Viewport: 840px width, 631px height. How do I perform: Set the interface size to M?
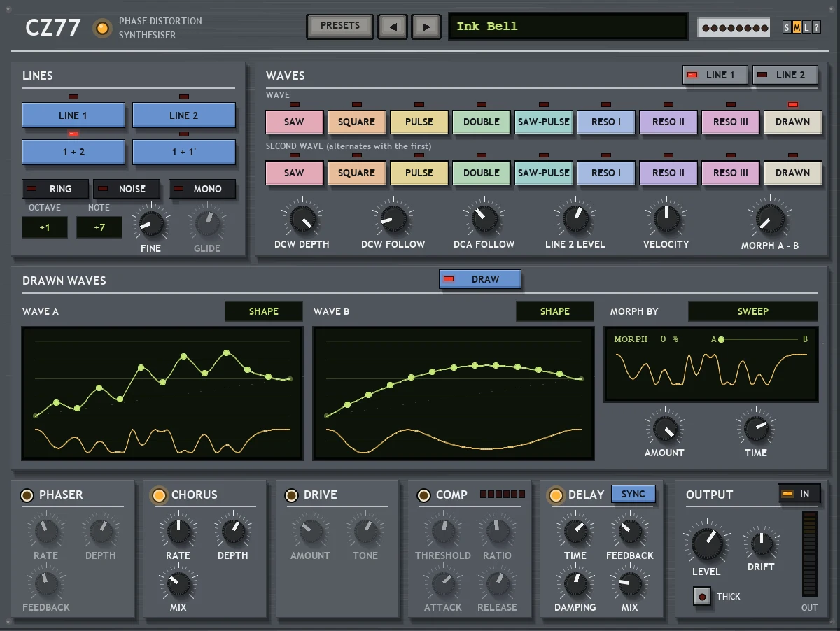point(797,28)
